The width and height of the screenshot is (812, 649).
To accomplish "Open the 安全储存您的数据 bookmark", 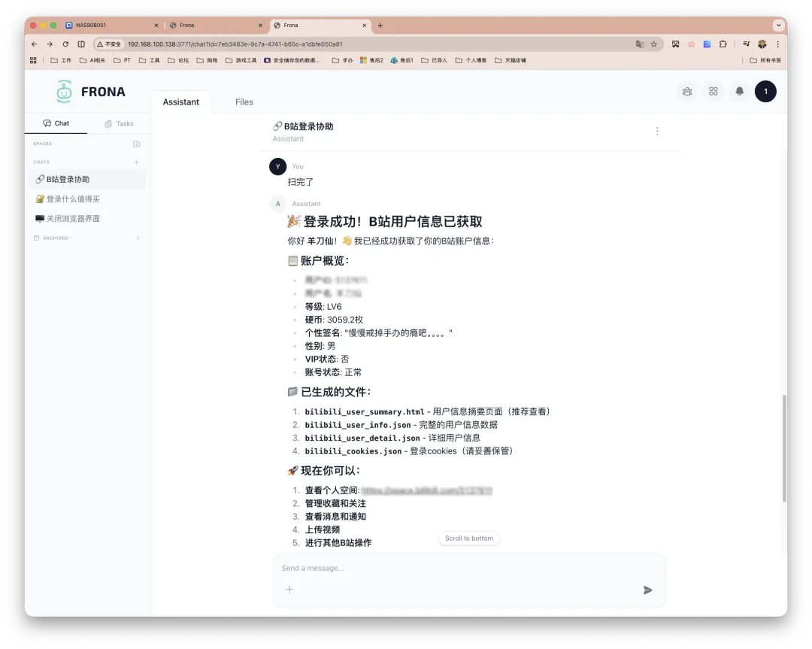I will tap(292, 61).
